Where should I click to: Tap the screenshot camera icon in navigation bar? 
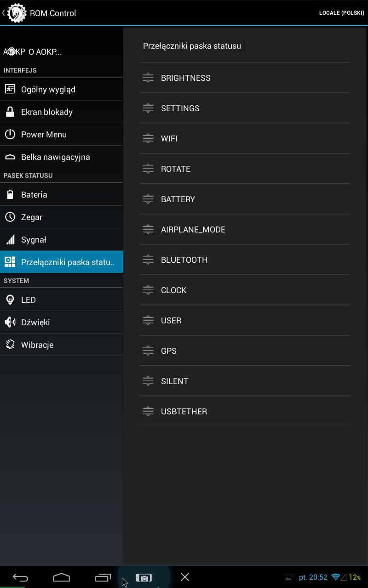[144, 577]
